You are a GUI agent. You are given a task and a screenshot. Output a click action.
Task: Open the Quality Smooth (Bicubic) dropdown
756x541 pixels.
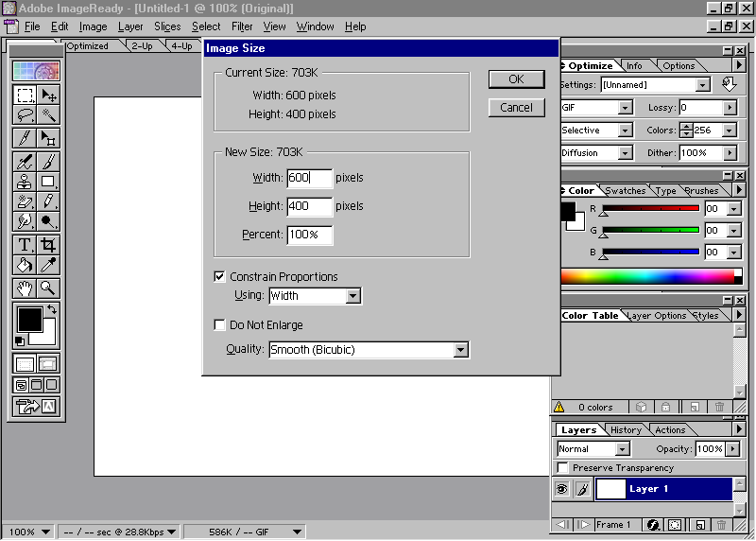[x=369, y=350]
